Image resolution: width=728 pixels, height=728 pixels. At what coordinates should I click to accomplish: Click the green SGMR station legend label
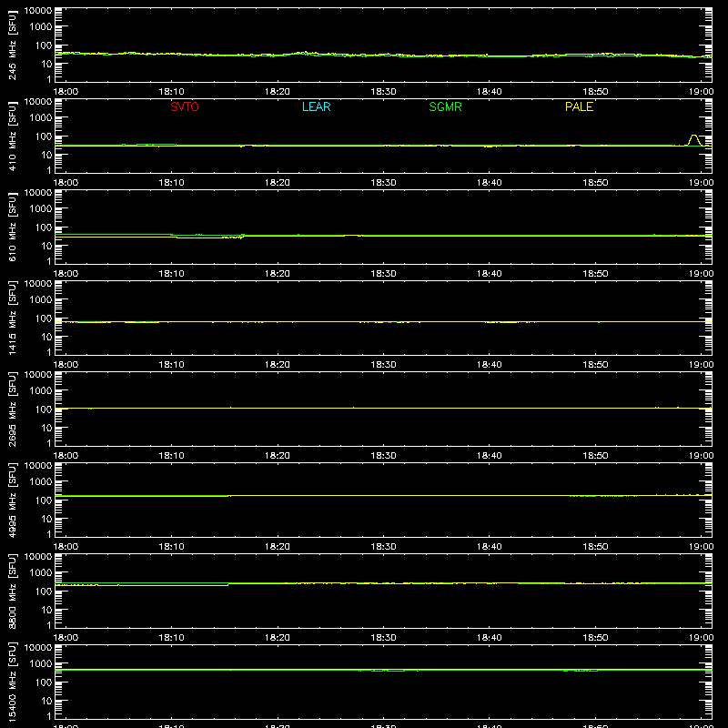tap(445, 106)
